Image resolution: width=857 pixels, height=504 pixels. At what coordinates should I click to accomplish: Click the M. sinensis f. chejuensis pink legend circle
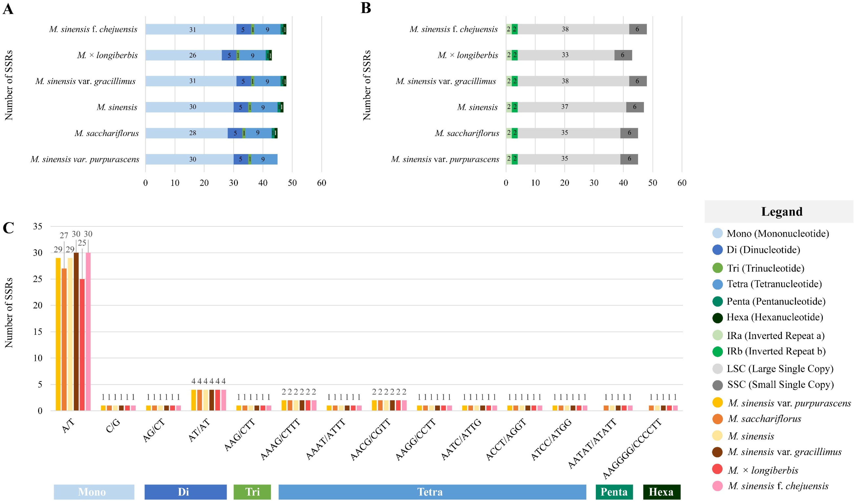[717, 486]
